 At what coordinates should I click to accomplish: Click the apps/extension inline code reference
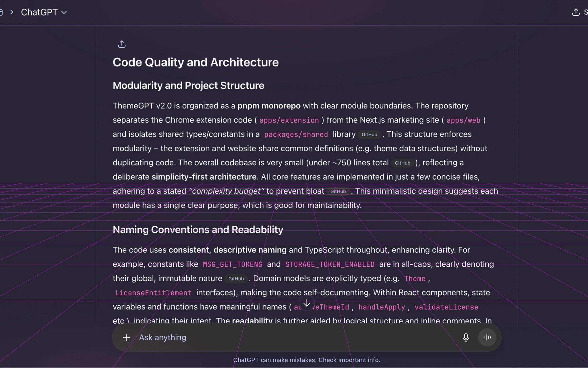point(289,120)
